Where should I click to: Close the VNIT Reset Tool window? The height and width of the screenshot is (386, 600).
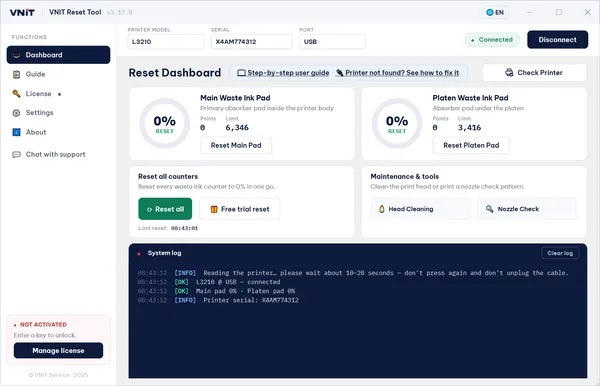[587, 12]
